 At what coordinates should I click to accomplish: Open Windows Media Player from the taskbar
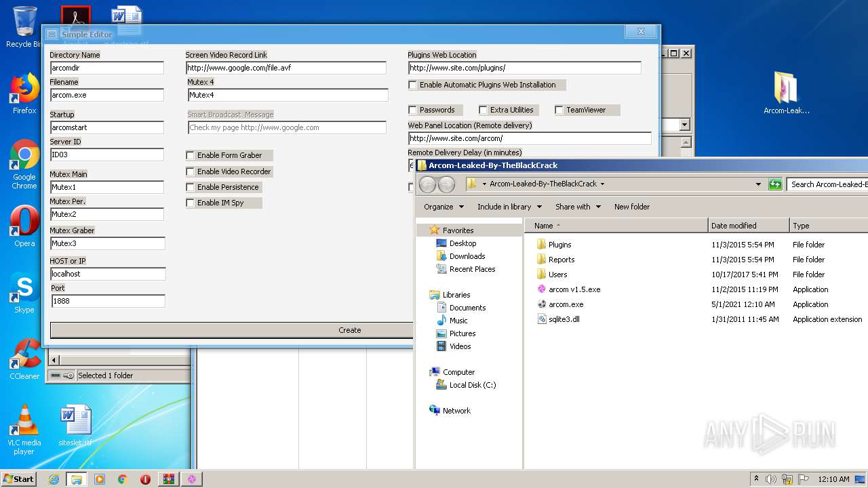pos(100,479)
